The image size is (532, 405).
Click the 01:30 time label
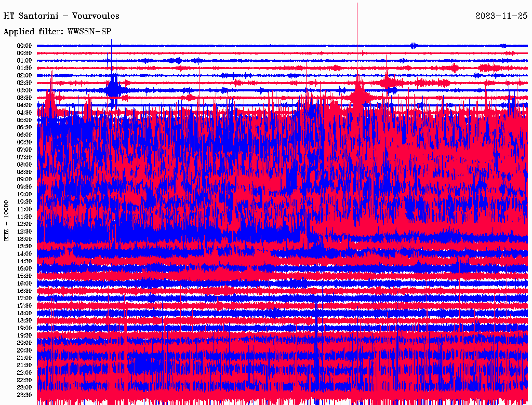click(24, 68)
